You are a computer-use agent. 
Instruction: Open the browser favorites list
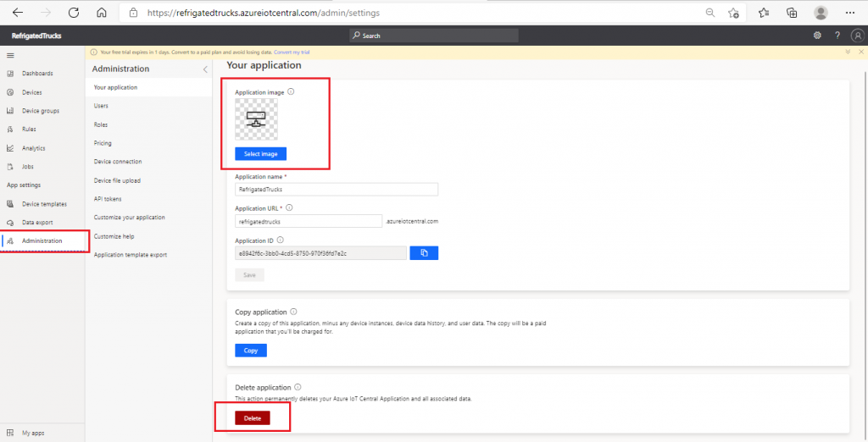coord(764,13)
